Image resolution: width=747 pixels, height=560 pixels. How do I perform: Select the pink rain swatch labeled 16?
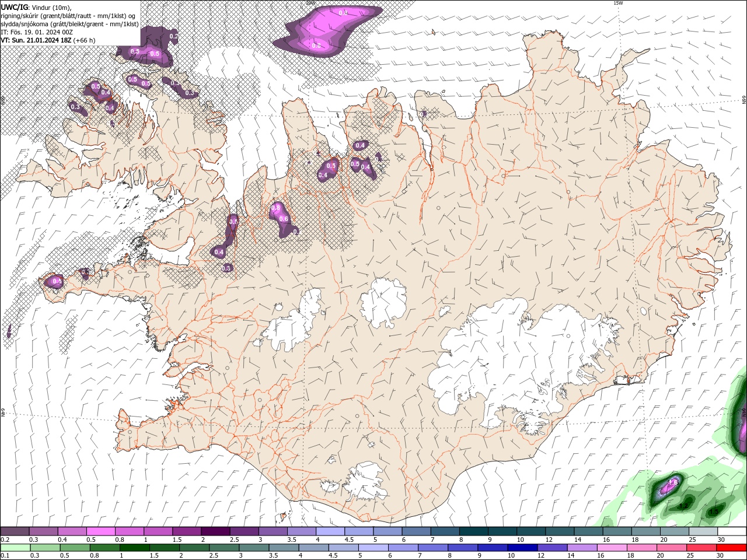tap(611, 548)
